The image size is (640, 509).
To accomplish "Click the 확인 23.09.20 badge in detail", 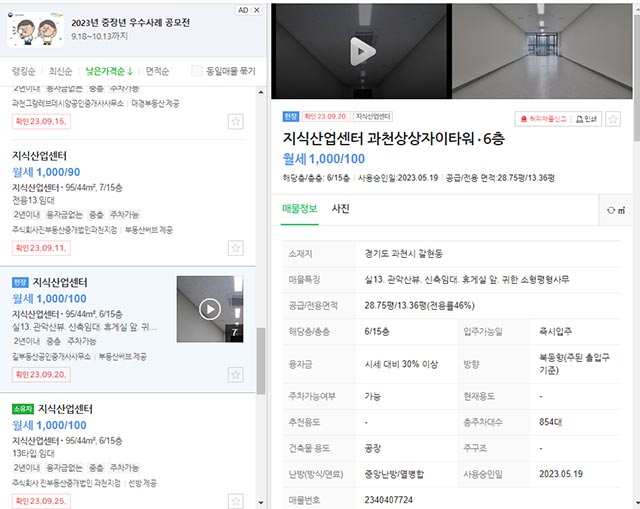I will (x=326, y=117).
